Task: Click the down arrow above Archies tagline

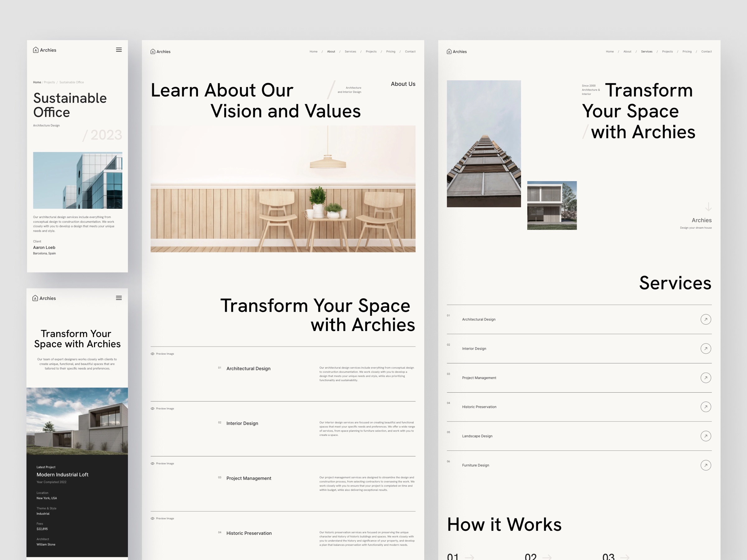Action: (x=708, y=207)
